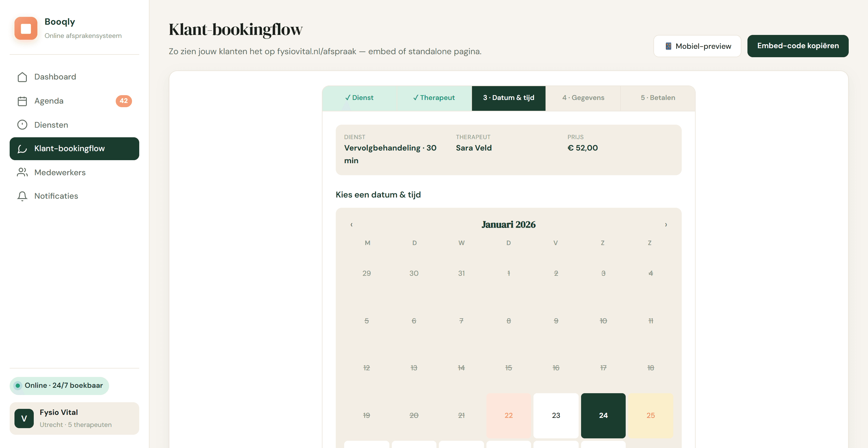Click the Klant-bookingflow page title

click(x=235, y=29)
